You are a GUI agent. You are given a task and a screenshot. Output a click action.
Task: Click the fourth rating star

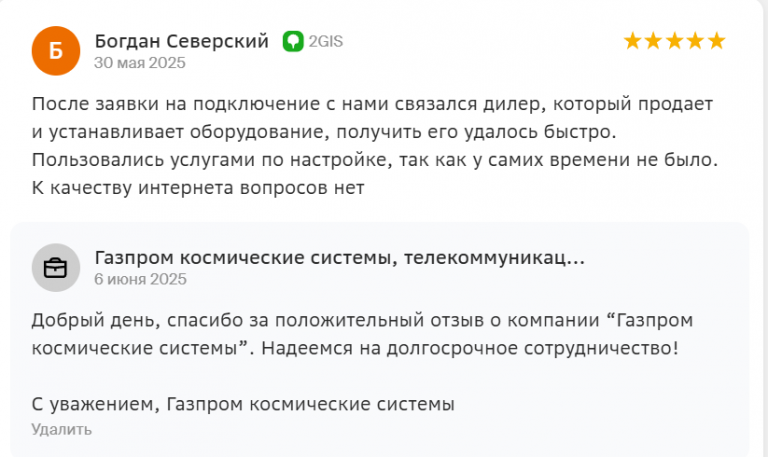(696, 41)
